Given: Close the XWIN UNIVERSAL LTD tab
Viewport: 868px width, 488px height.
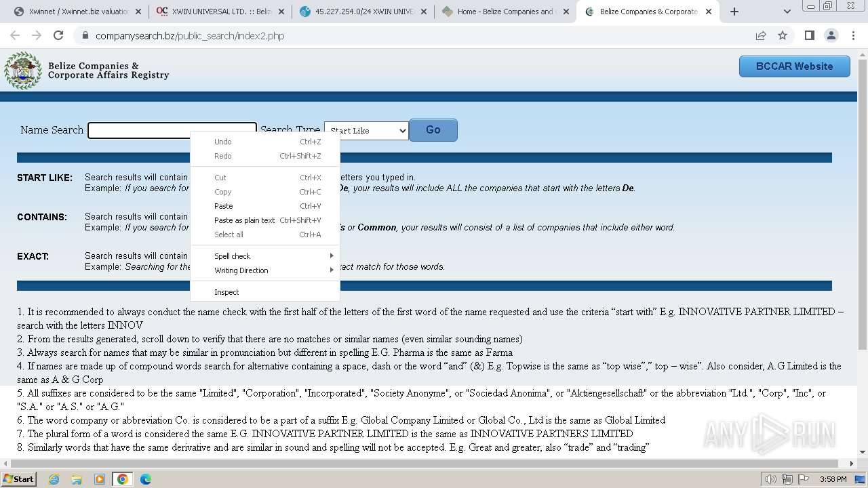Looking at the screenshot, I should coord(281,12).
